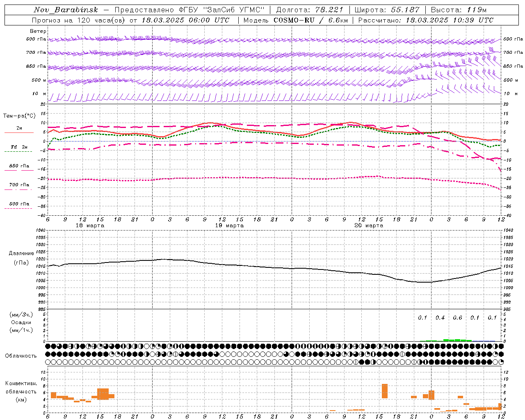Image resolution: width=525 pixels, height=420 pixels.
Task: Click the 'Ветер' wind panel label
Action: 38,31
